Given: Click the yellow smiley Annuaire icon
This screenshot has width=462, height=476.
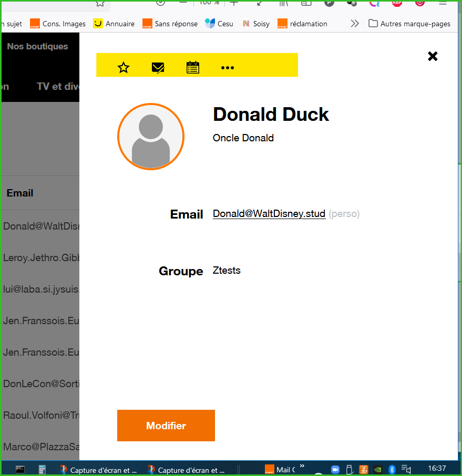Looking at the screenshot, I should [98, 24].
